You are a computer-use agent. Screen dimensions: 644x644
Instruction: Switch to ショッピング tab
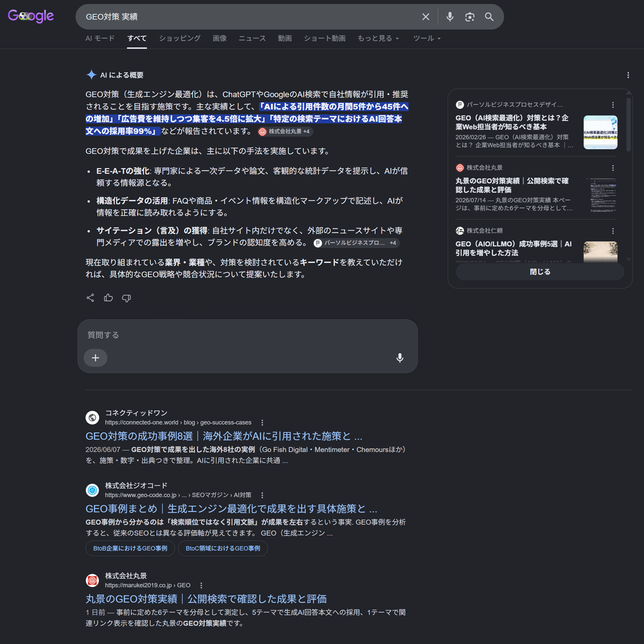click(180, 38)
